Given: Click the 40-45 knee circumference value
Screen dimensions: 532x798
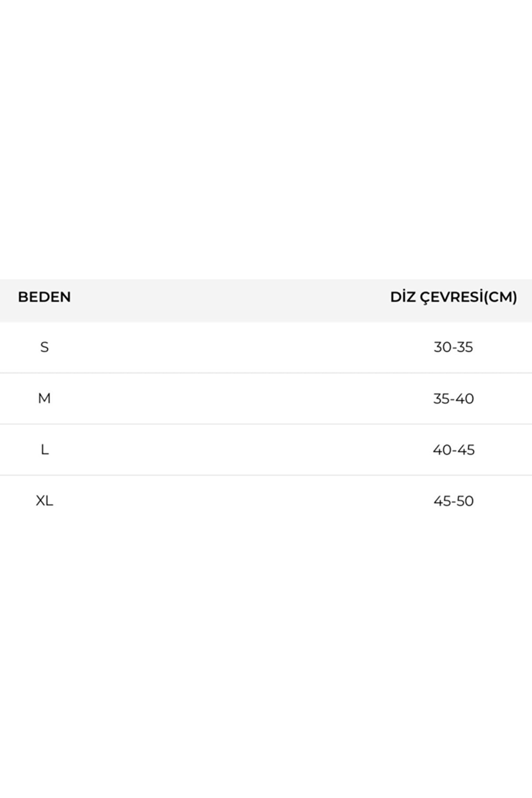Looking at the screenshot, I should click(x=454, y=450).
